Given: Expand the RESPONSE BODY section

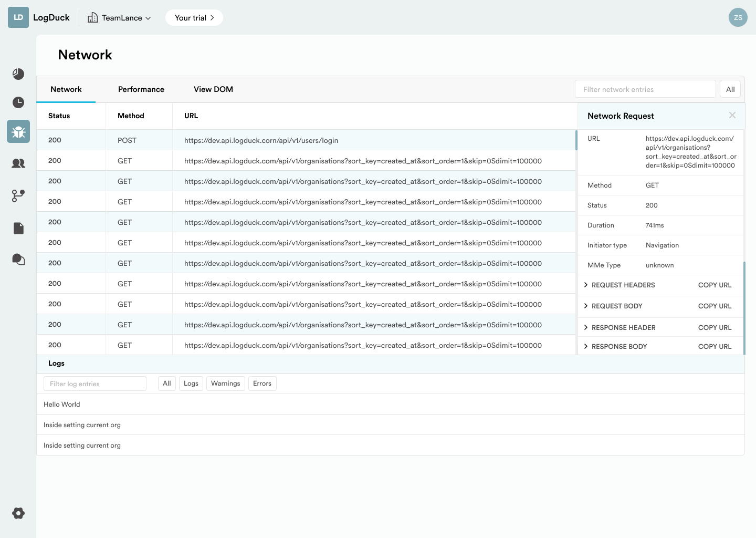Looking at the screenshot, I should coord(619,347).
